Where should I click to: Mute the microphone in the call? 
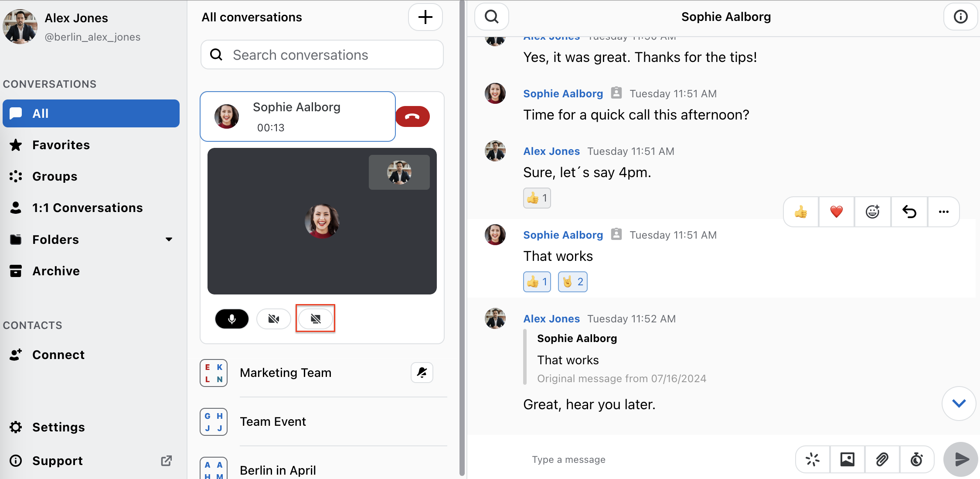click(x=232, y=319)
